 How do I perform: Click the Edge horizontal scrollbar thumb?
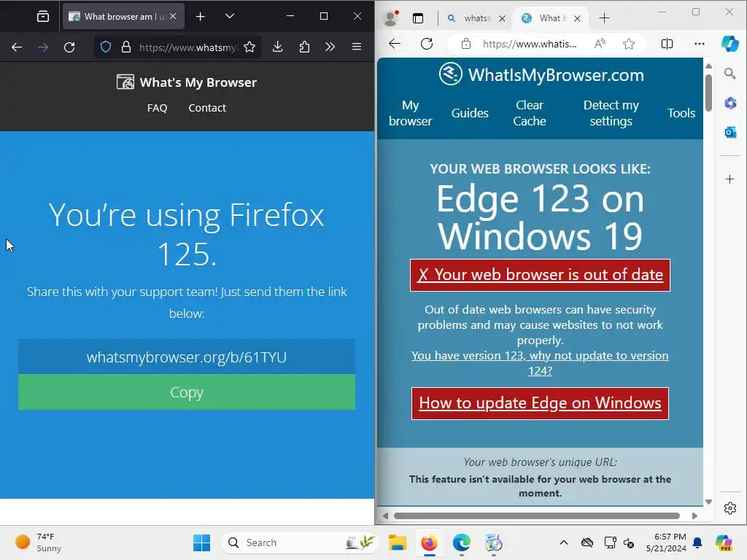point(537,516)
